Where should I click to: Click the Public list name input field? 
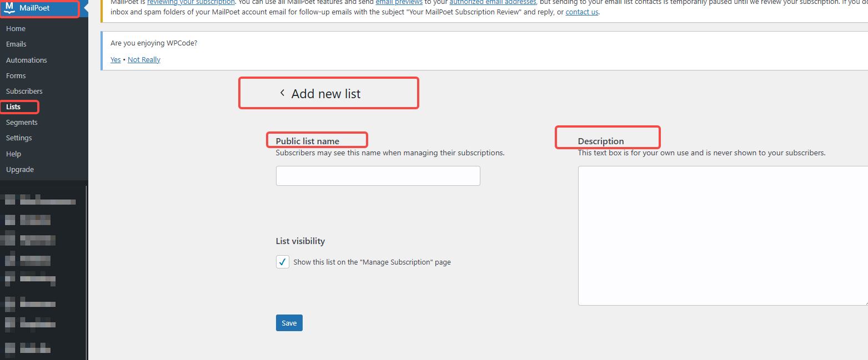click(x=378, y=176)
